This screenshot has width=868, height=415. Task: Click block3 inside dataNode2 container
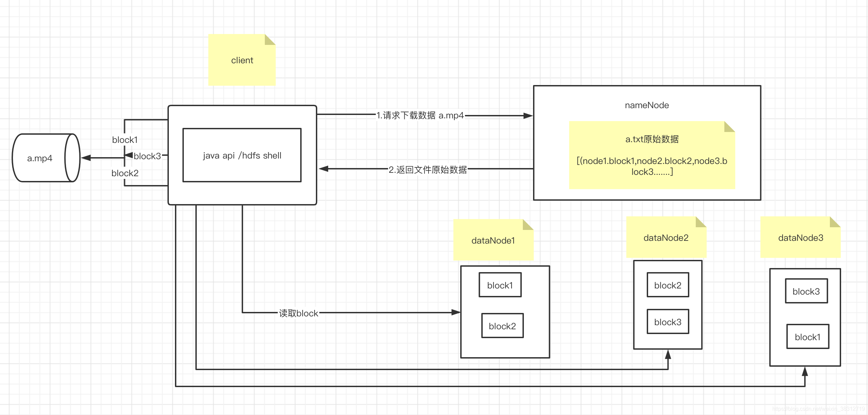[x=668, y=322]
